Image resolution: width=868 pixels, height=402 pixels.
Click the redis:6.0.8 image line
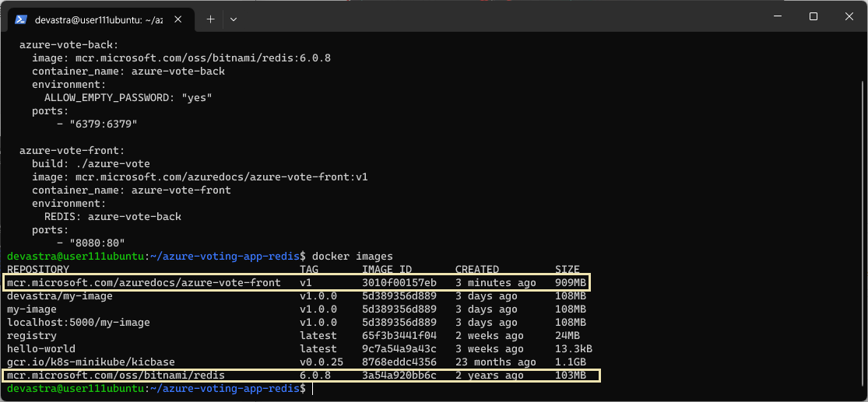181,58
